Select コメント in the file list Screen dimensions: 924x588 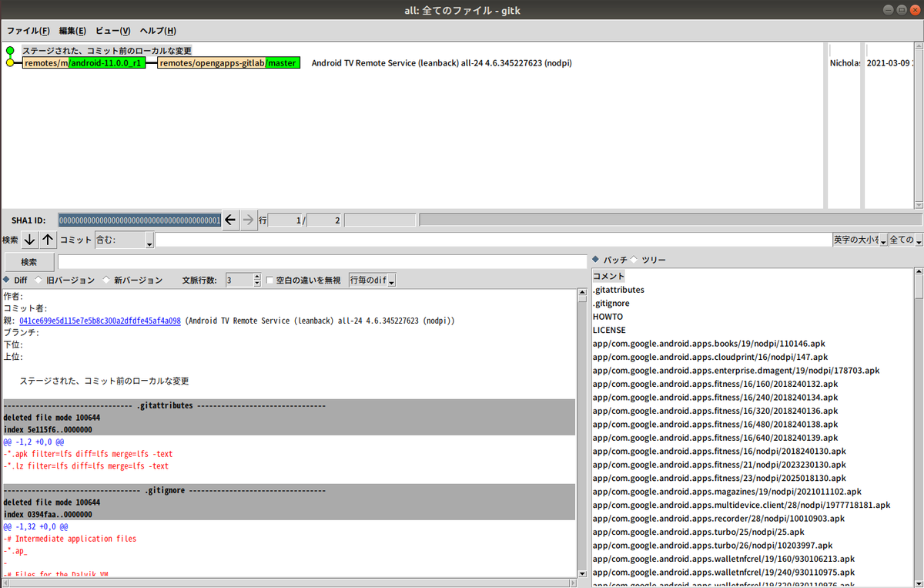click(x=608, y=276)
